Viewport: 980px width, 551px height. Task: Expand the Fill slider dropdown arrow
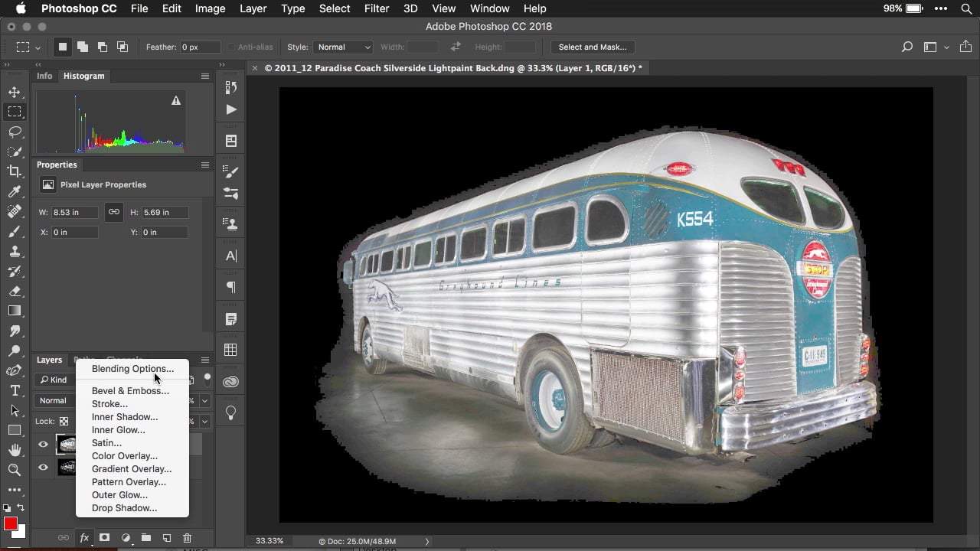205,421
